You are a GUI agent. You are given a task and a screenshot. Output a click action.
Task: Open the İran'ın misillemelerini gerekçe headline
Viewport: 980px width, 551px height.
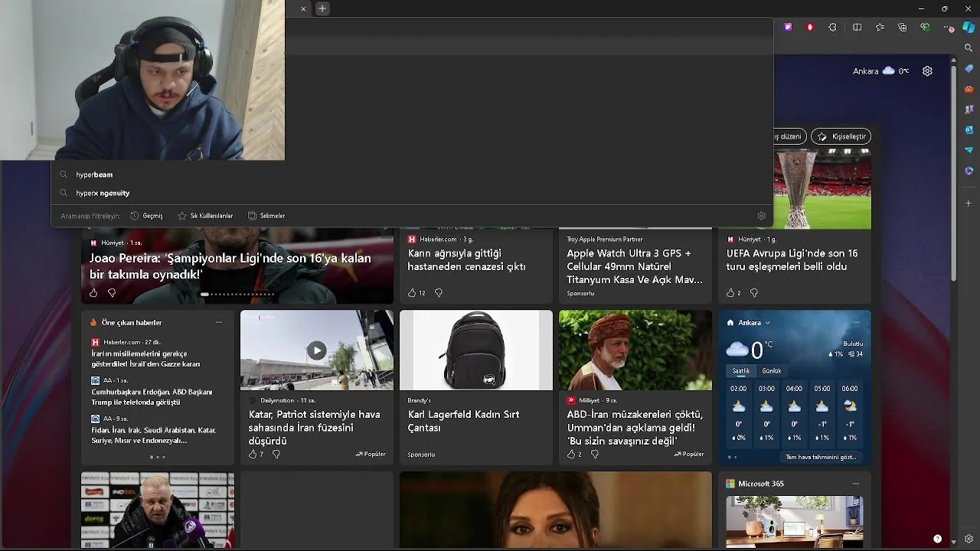[x=145, y=359]
